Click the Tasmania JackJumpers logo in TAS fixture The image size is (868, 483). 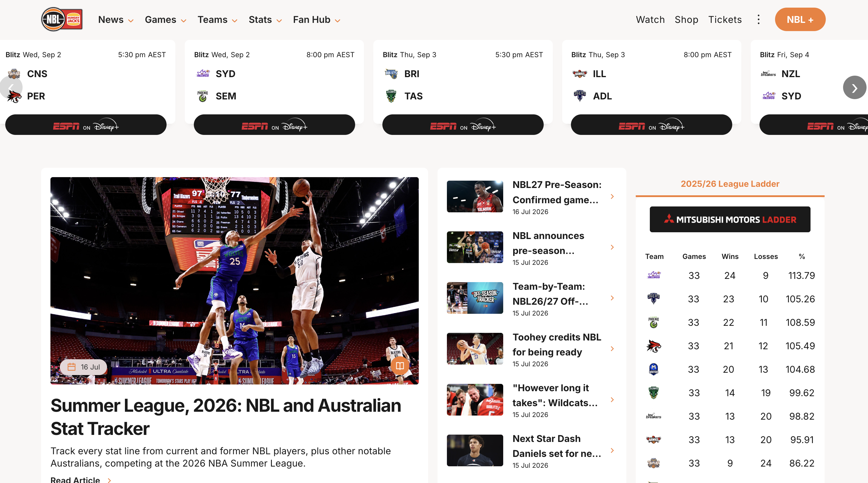click(x=391, y=96)
